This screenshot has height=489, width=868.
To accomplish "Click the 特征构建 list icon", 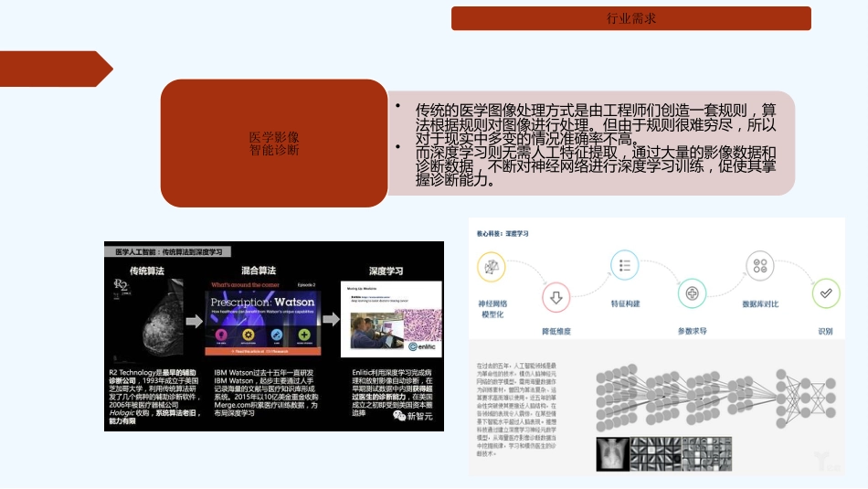I will (x=624, y=265).
